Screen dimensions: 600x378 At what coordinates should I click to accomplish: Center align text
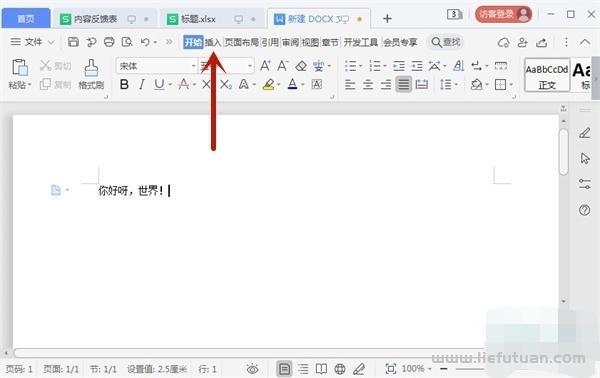point(368,84)
